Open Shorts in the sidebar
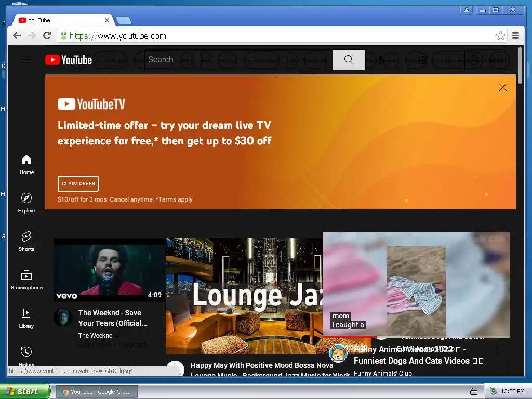This screenshot has width=532, height=399. click(x=26, y=242)
